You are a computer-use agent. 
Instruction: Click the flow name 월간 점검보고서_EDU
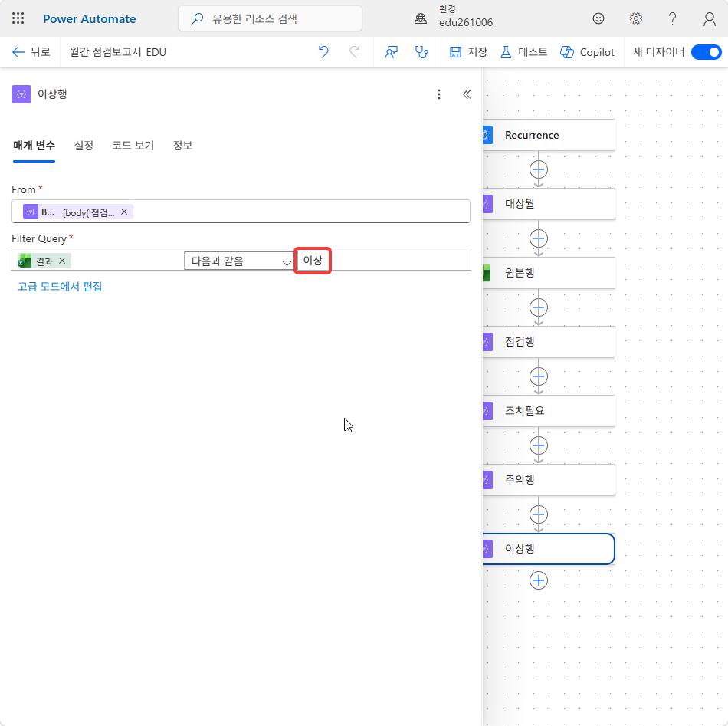pos(118,52)
